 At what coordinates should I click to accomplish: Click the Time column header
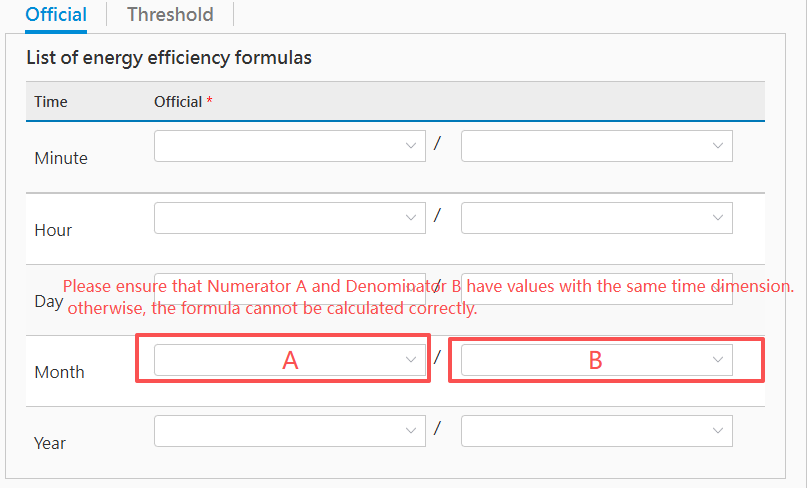[x=51, y=102]
